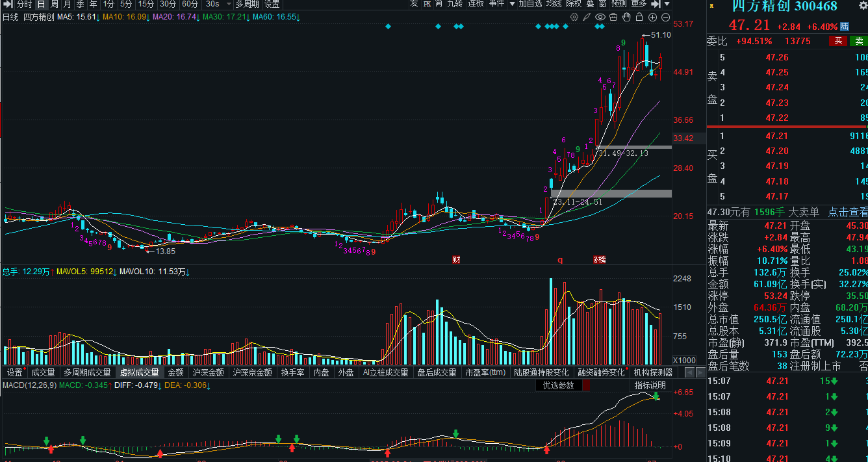Select the hand pan tool icon
This screenshot has width=868, height=462.
pyautogui.click(x=626, y=17)
